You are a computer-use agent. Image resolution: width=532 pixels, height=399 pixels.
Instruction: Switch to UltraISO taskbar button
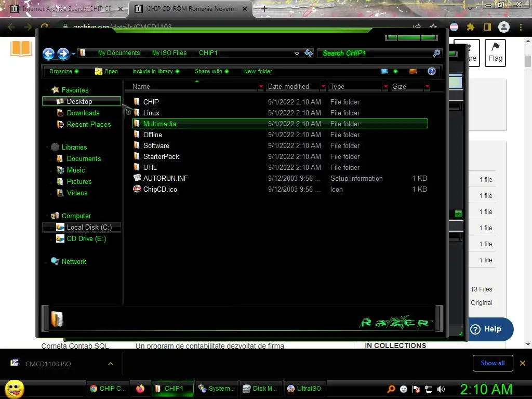coord(304,389)
